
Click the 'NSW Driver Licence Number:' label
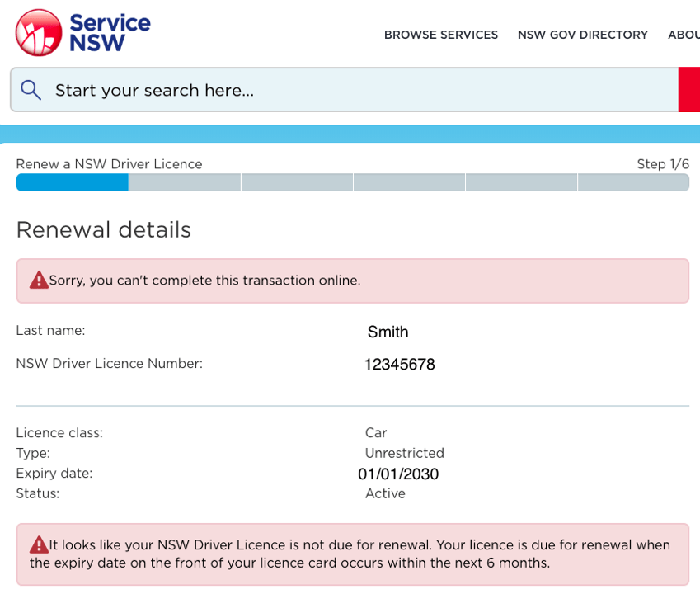tap(110, 364)
